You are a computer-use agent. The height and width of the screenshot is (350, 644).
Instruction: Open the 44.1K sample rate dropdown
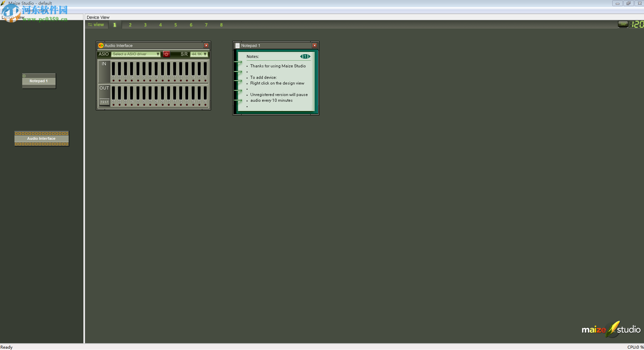coord(199,54)
